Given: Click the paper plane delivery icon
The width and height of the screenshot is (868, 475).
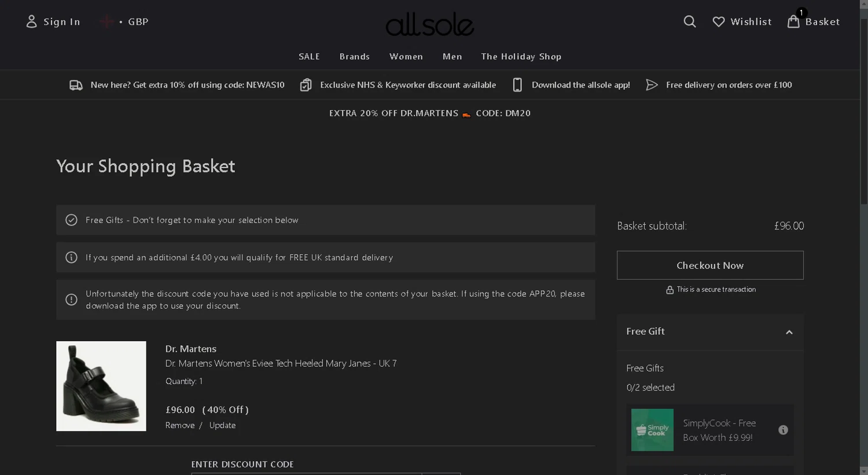Looking at the screenshot, I should coord(652,85).
